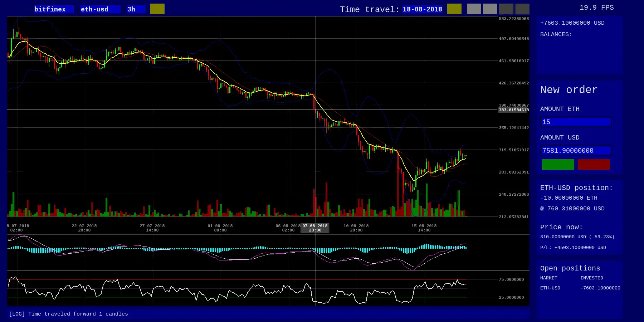Click the Price now: label
The height and width of the screenshot is (322, 644).
coord(561,227)
